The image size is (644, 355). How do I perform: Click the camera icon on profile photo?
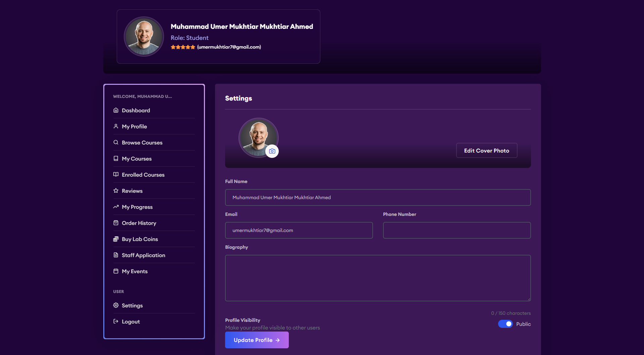click(x=272, y=151)
